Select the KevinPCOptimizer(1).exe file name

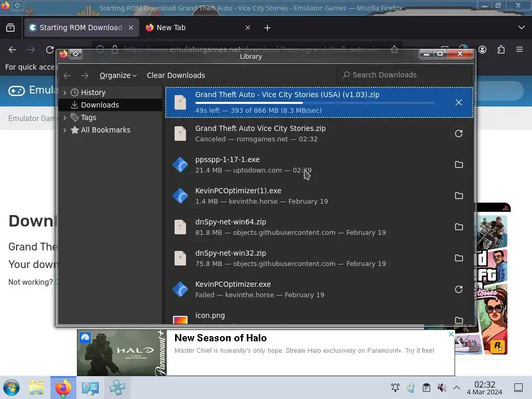click(238, 191)
